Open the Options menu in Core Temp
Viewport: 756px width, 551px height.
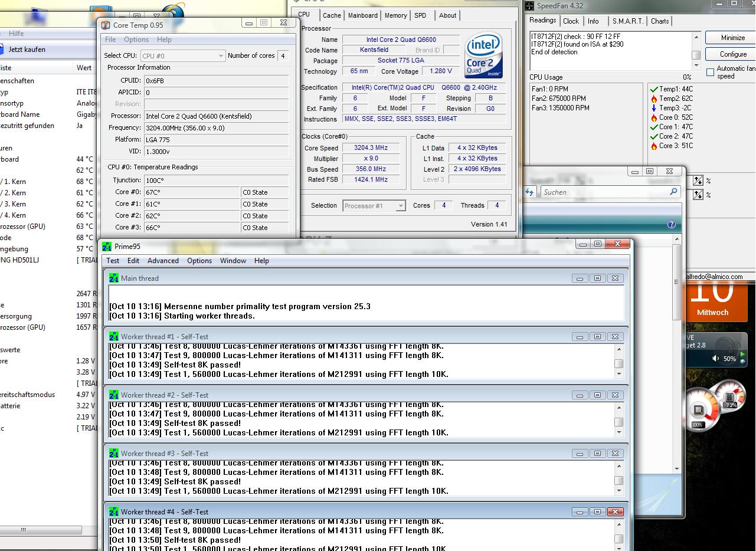click(136, 40)
